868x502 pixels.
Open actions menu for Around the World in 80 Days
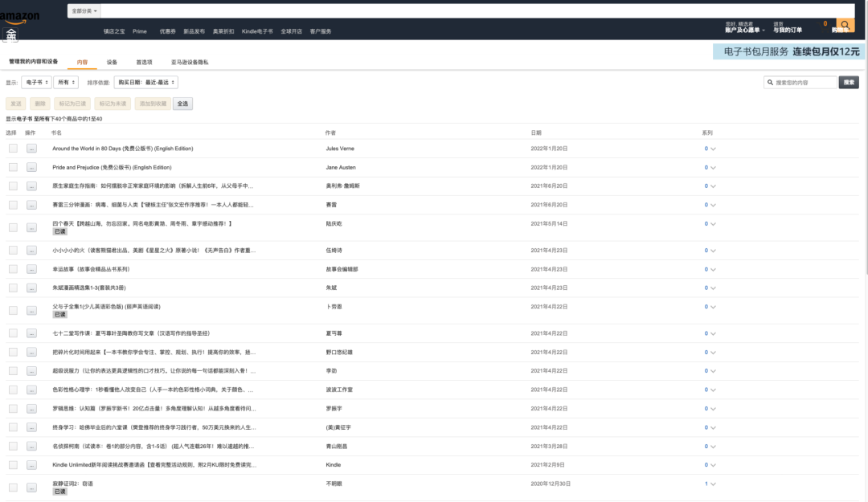pos(31,149)
